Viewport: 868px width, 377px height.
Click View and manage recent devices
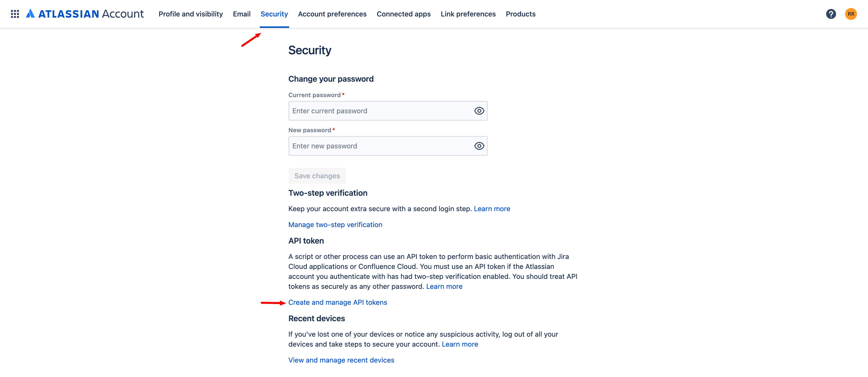(x=341, y=360)
